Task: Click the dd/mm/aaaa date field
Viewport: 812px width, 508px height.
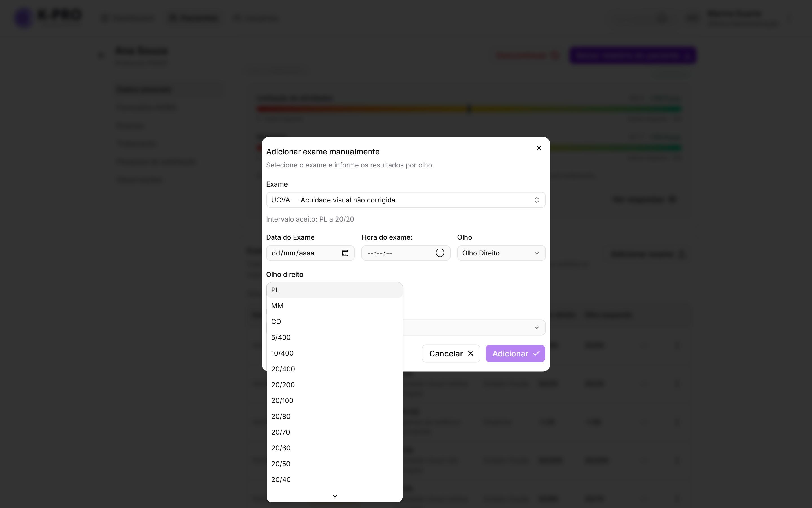Action: pyautogui.click(x=310, y=253)
